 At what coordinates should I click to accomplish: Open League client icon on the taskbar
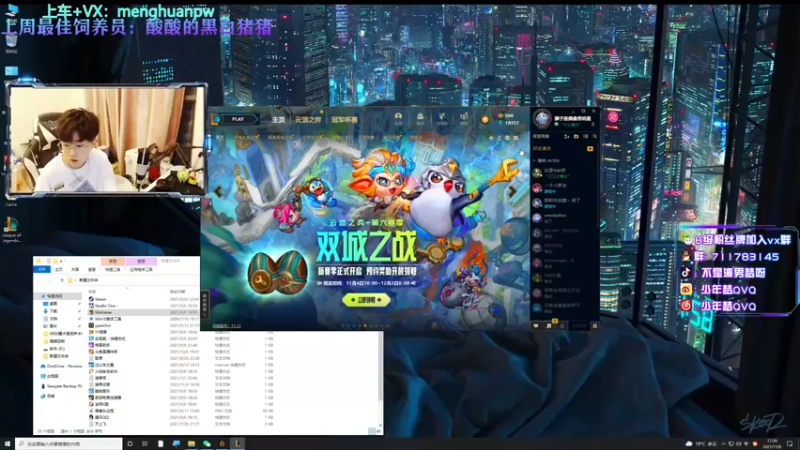(237, 444)
